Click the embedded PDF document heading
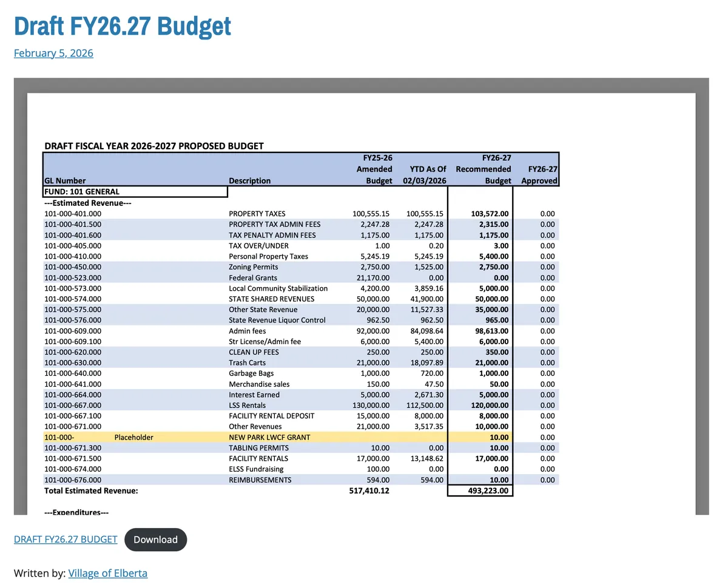Image resolution: width=728 pixels, height=587 pixels. click(x=154, y=146)
